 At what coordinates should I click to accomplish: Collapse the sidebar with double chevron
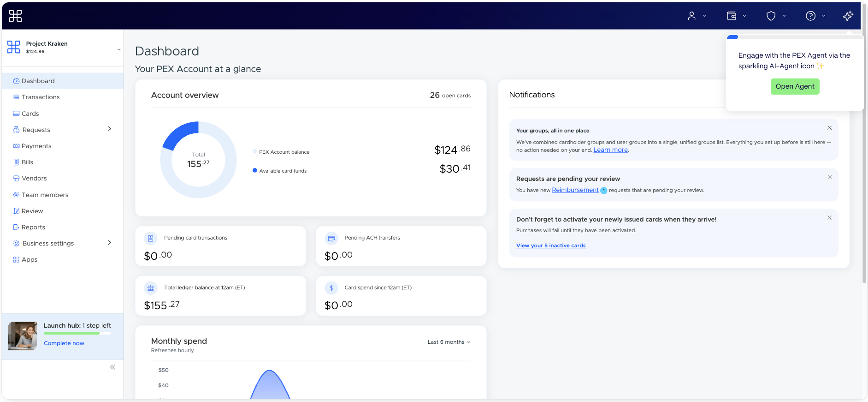[x=112, y=367]
